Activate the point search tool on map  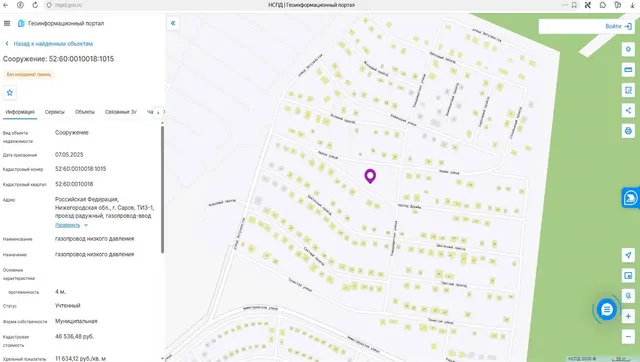(628, 295)
